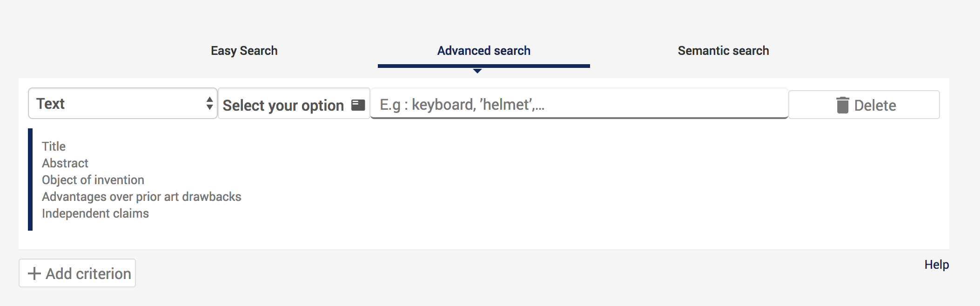Click the plus icon beside Add criterion

(x=34, y=273)
